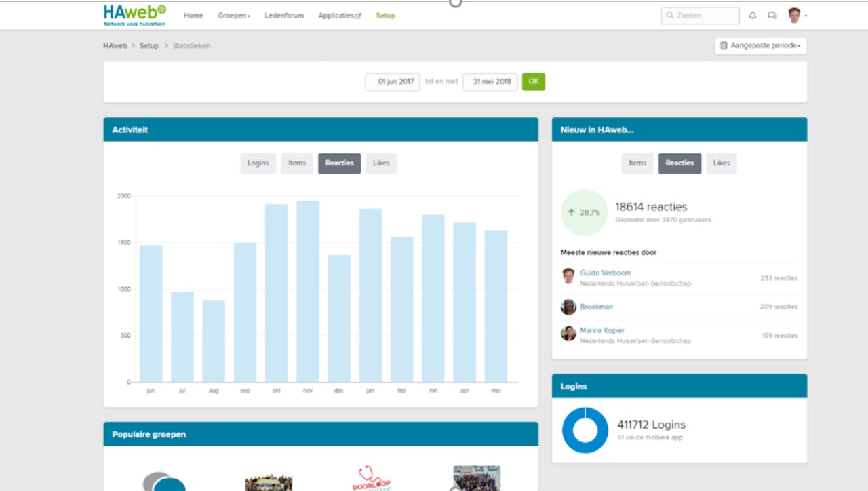Click the '18614 reacties' total text
Screen dimensions: 868x491
651,207
